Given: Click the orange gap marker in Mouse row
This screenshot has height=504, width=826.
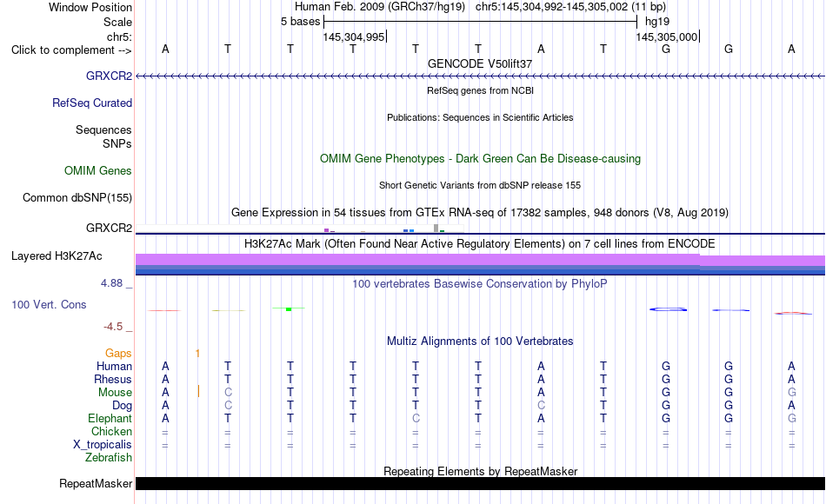Looking at the screenshot, I should pyautogui.click(x=198, y=391).
